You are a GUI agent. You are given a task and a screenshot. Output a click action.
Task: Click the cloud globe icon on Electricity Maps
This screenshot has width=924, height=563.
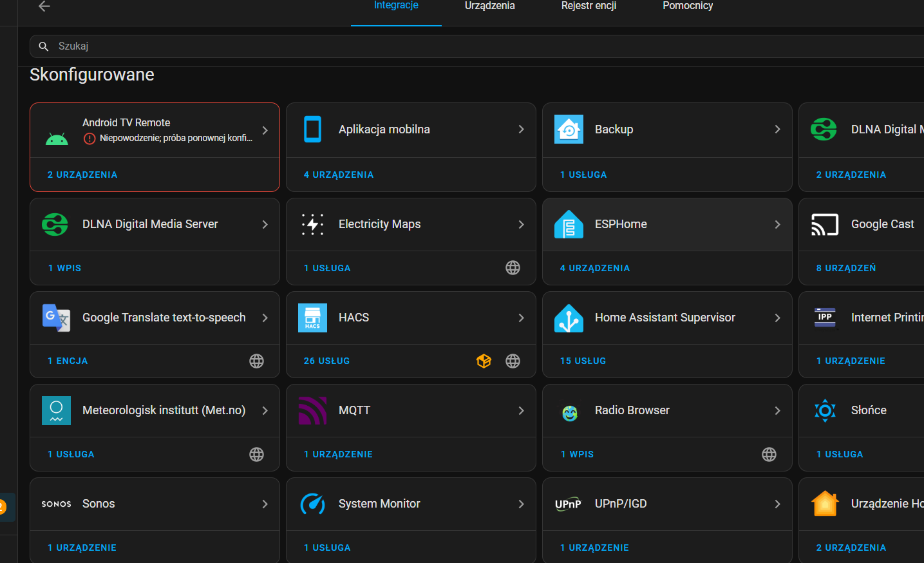point(513,268)
